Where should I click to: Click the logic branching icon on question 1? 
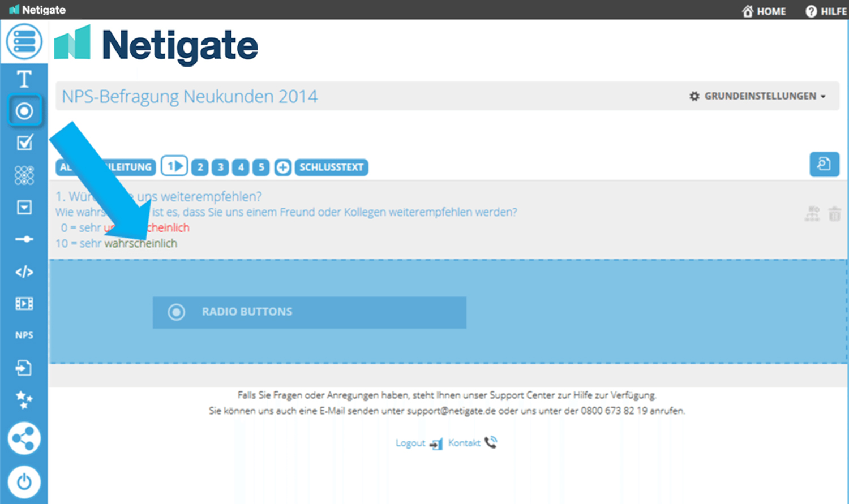click(813, 214)
